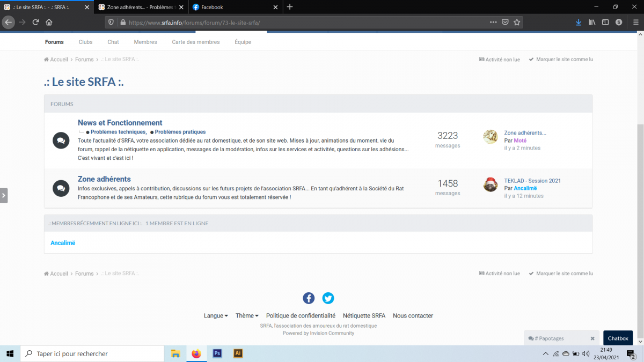Click the Twitter icon in the footer
Screen dimensions: 644x362
(328, 298)
